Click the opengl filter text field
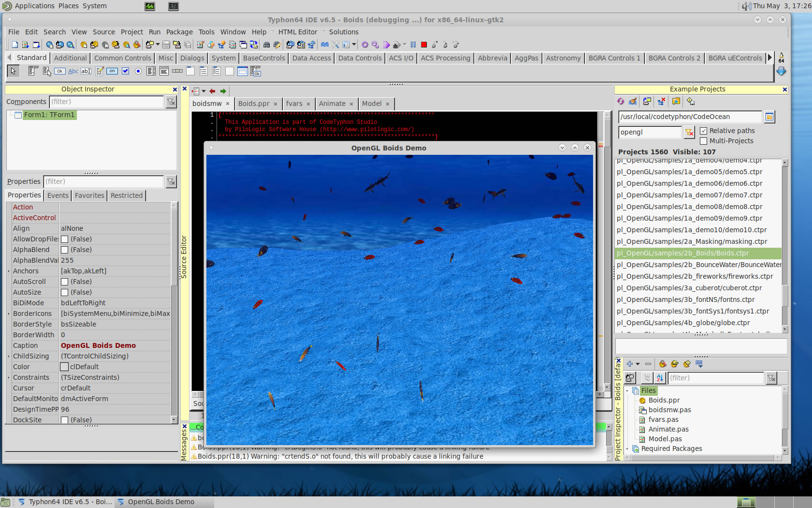The width and height of the screenshot is (812, 508). (650, 132)
